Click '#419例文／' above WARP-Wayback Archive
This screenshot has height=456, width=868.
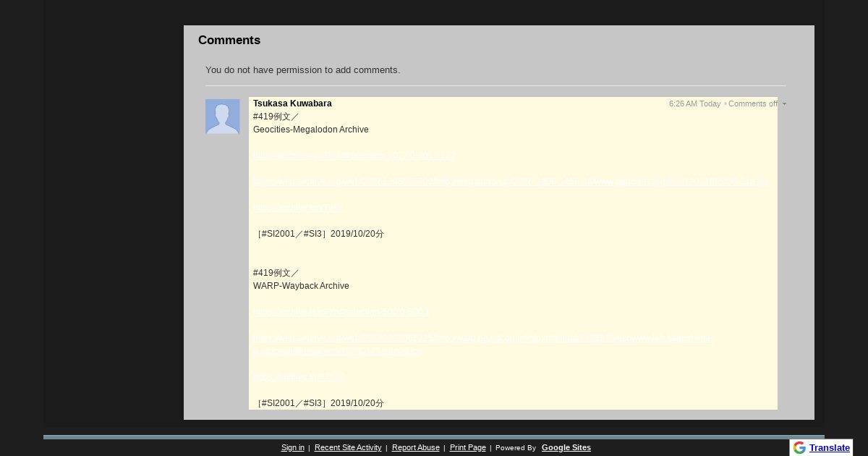pos(276,273)
